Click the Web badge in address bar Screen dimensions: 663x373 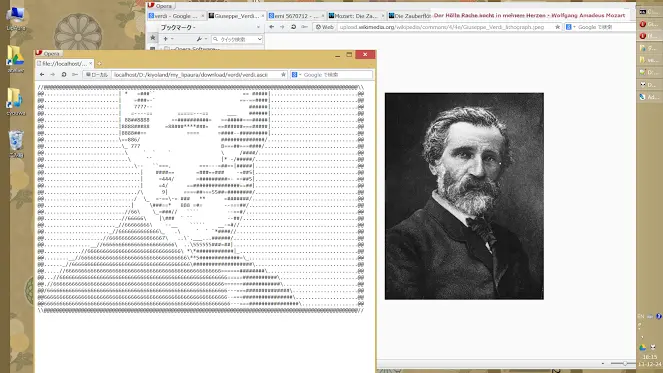click(325, 27)
